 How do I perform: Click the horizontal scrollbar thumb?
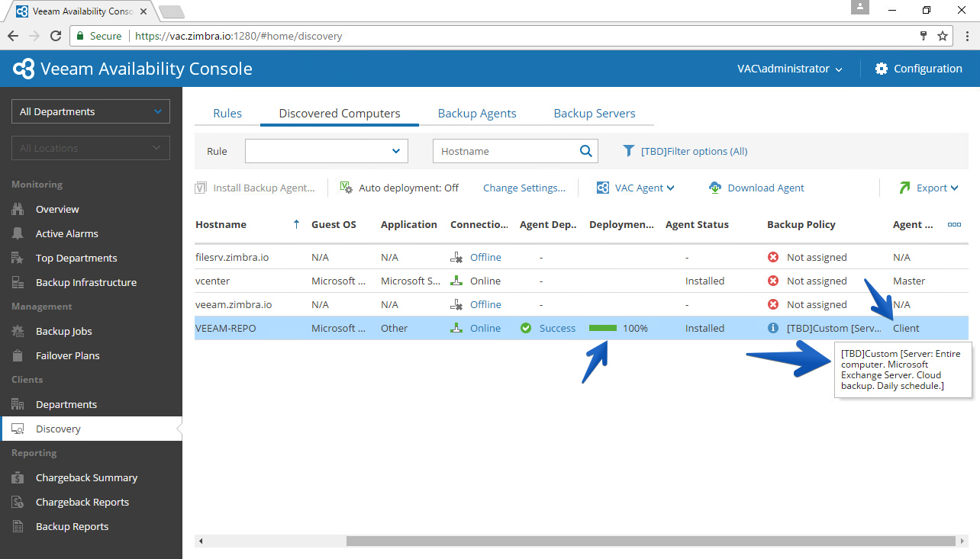coord(651,541)
